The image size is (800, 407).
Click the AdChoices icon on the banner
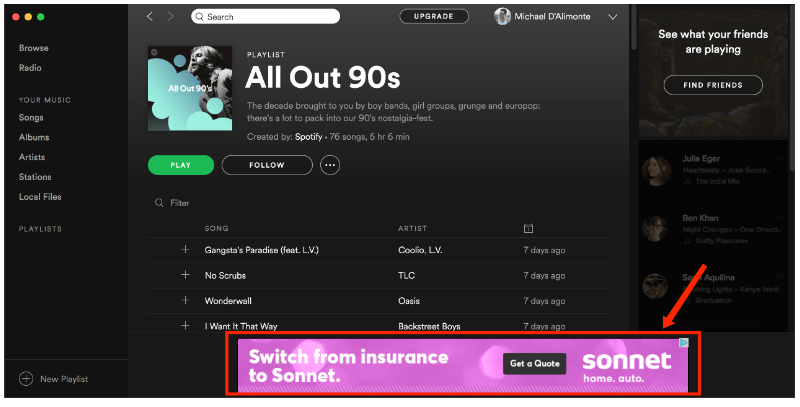(x=684, y=343)
